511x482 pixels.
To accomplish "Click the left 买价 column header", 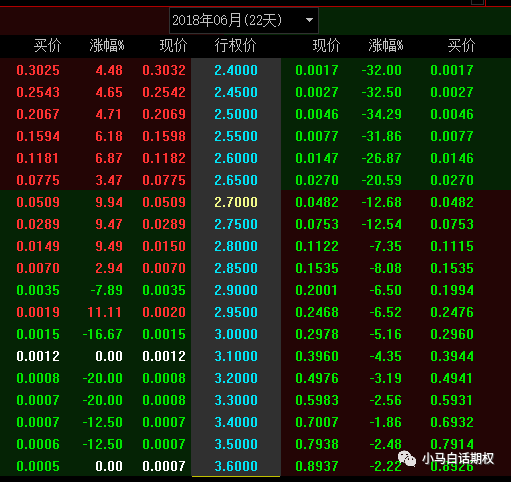I will [x=48, y=45].
